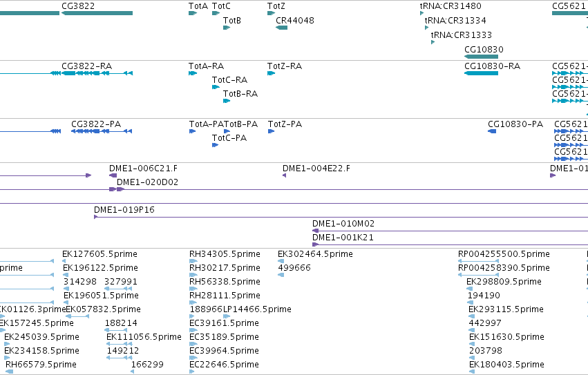Click the 194190 feature

point(471,302)
